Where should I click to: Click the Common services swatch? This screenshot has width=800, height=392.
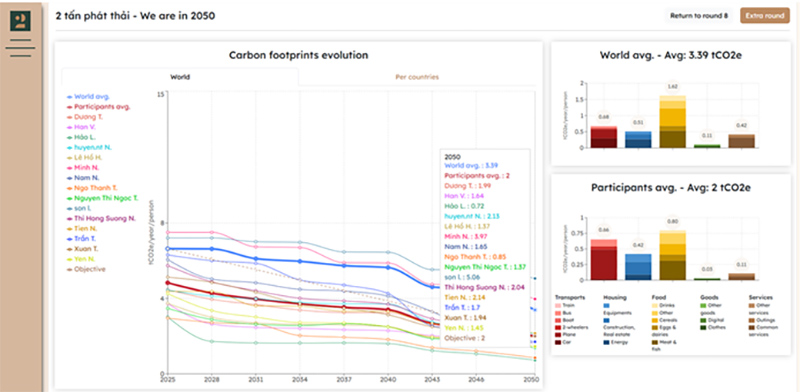tap(752, 327)
